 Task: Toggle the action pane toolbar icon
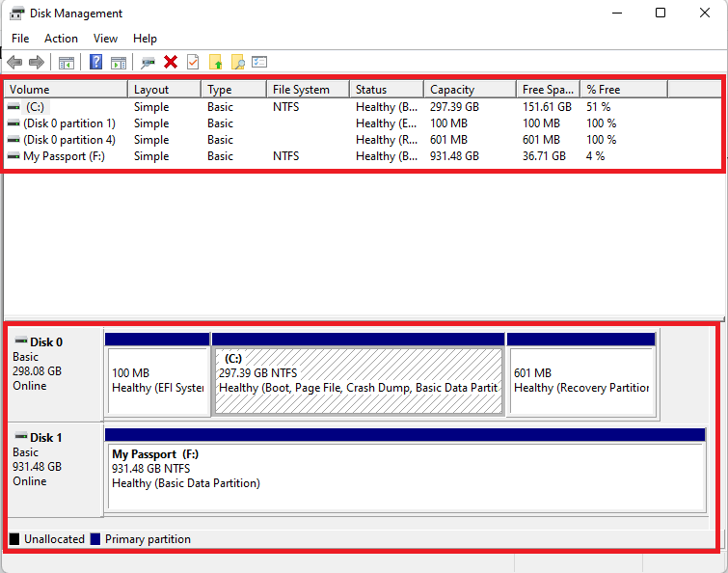click(x=119, y=63)
